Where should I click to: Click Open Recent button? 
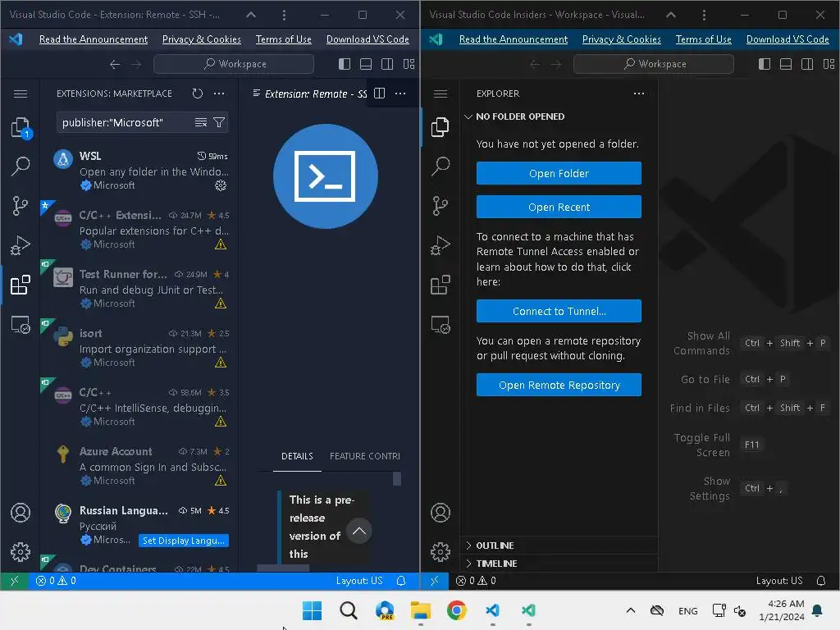[x=559, y=207]
